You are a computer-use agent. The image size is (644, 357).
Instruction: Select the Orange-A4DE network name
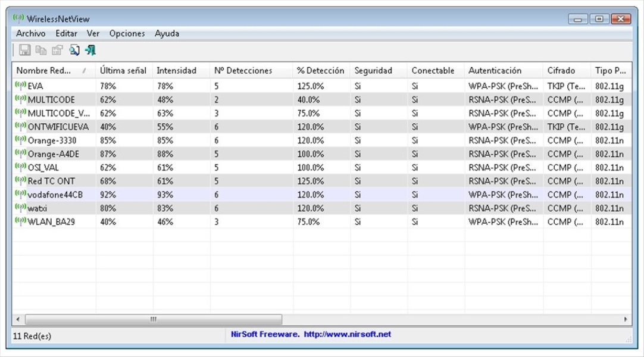tap(54, 154)
